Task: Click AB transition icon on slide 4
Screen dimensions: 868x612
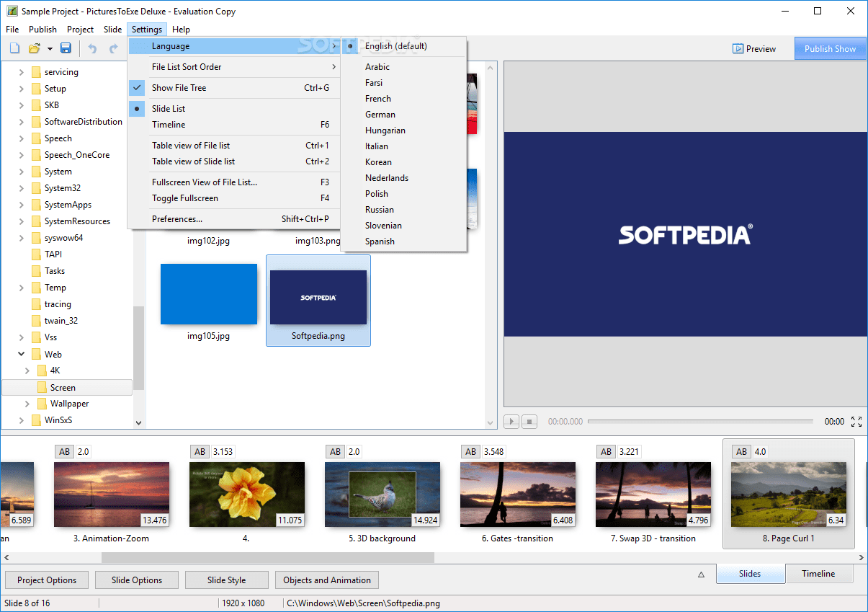Action: [x=200, y=451]
